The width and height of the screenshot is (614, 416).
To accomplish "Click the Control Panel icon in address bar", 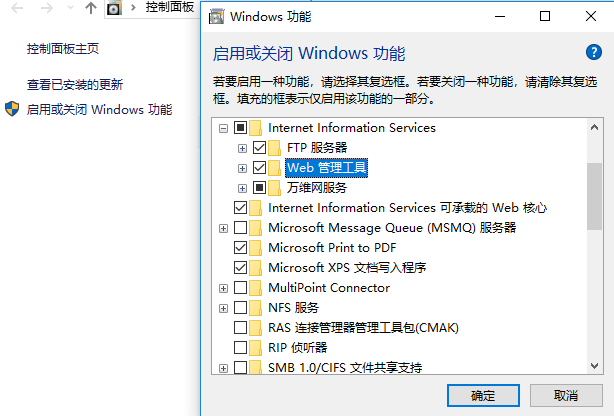I will (x=114, y=8).
